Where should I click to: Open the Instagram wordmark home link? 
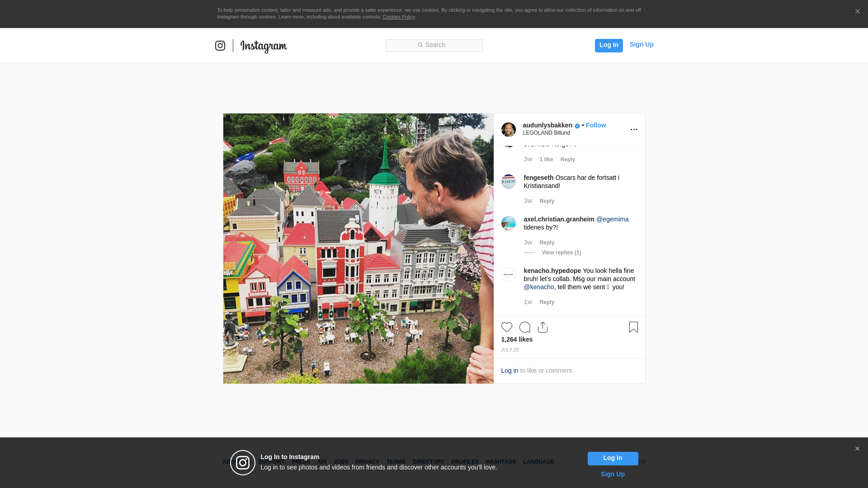264,47
